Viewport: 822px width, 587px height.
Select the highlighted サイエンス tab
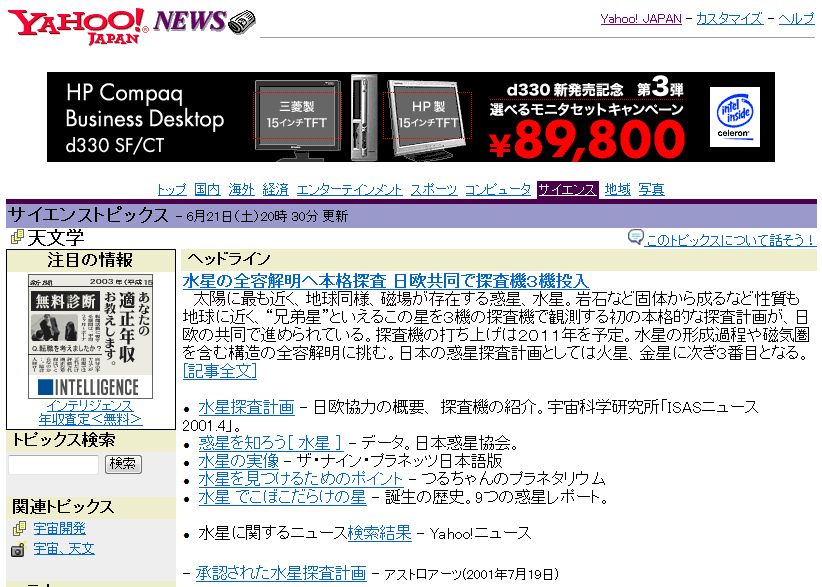pos(567,189)
